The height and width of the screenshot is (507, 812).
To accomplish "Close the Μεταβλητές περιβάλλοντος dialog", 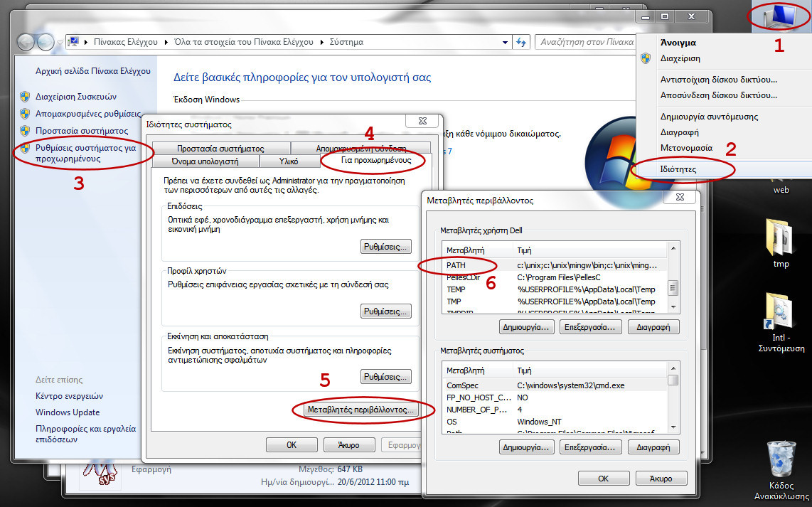I will point(680,197).
